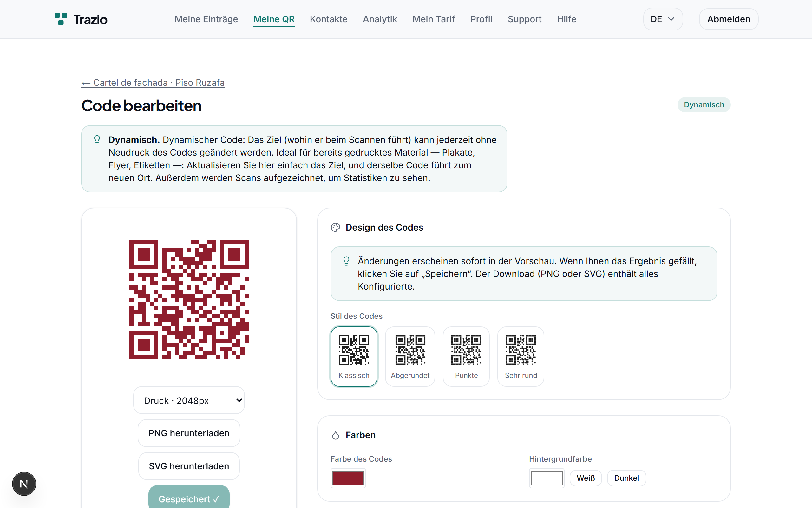Click the Next.js dev tools badge

24,484
